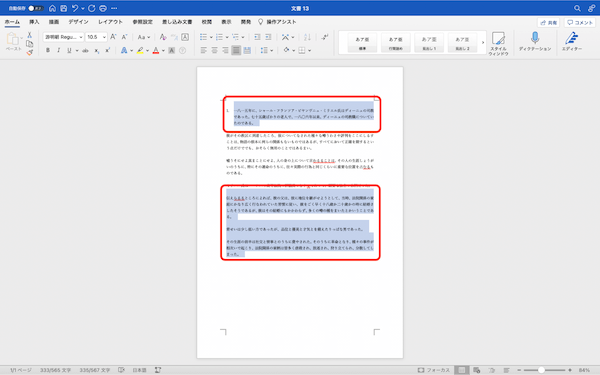The height and width of the screenshot is (375, 600).
Task: Toggle Superscript formatting
Action: click(x=108, y=50)
